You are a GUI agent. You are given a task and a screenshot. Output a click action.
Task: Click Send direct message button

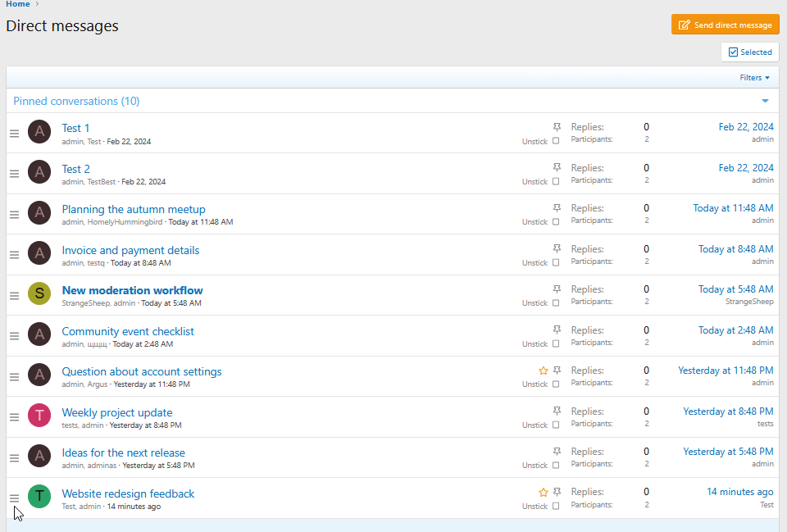pos(726,25)
